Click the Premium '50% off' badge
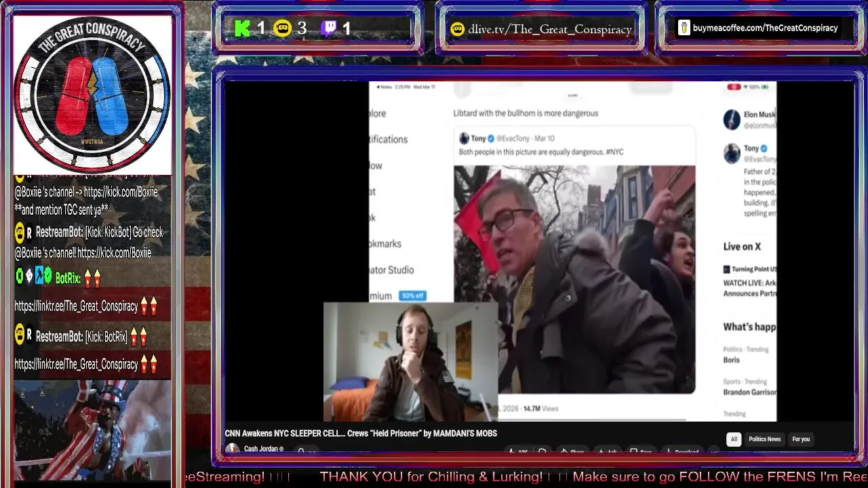Viewport: 868px width, 488px height. [412, 296]
